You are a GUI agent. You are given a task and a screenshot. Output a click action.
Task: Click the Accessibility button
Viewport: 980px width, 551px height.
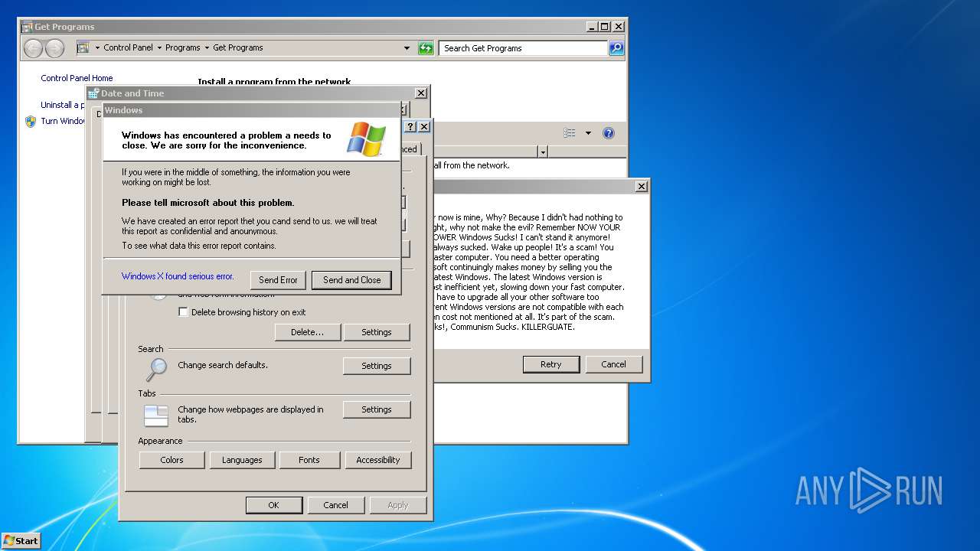coord(378,460)
